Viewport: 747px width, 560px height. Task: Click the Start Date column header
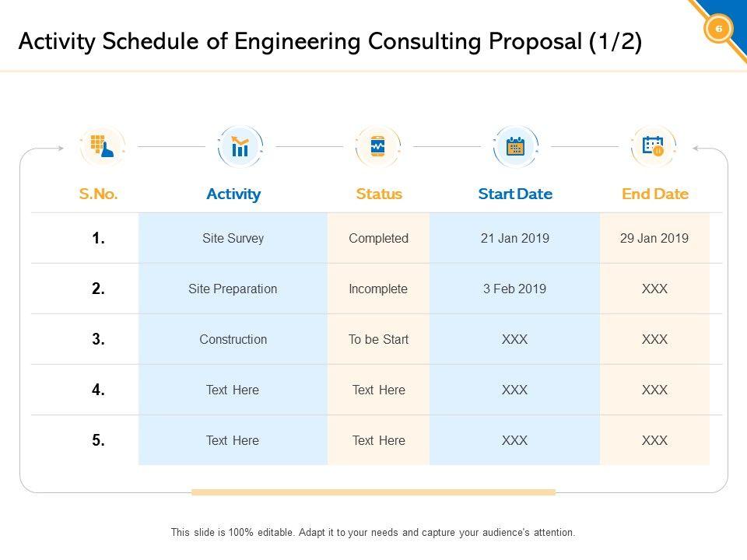tap(515, 194)
